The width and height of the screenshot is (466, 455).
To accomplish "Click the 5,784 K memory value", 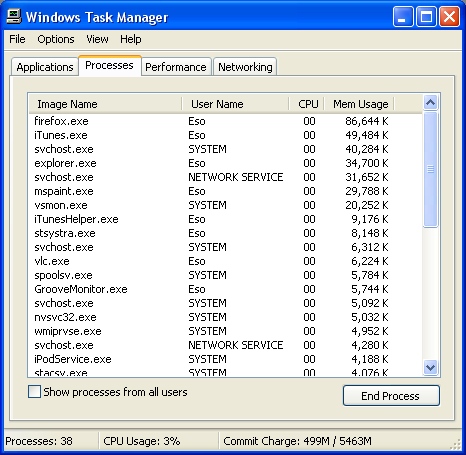I will click(x=370, y=275).
